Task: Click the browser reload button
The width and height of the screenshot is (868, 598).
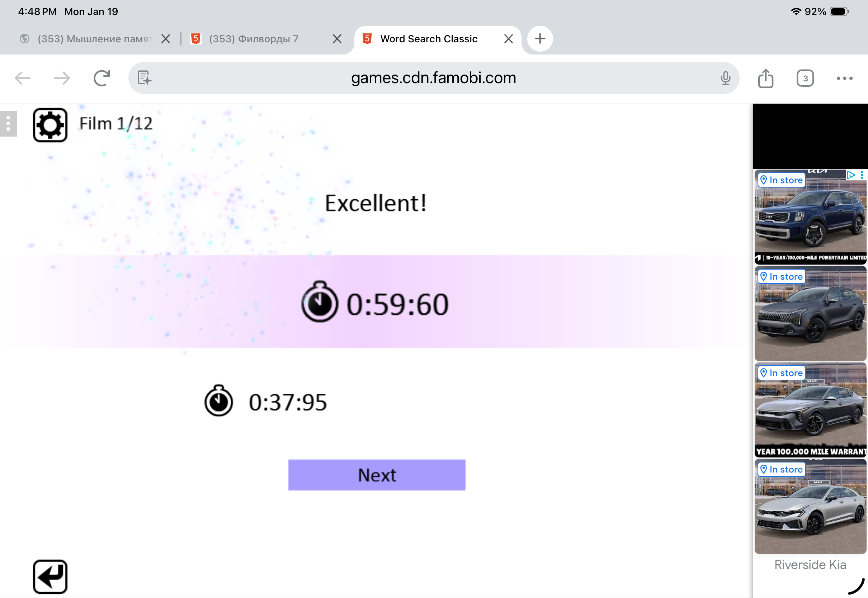Action: tap(102, 78)
